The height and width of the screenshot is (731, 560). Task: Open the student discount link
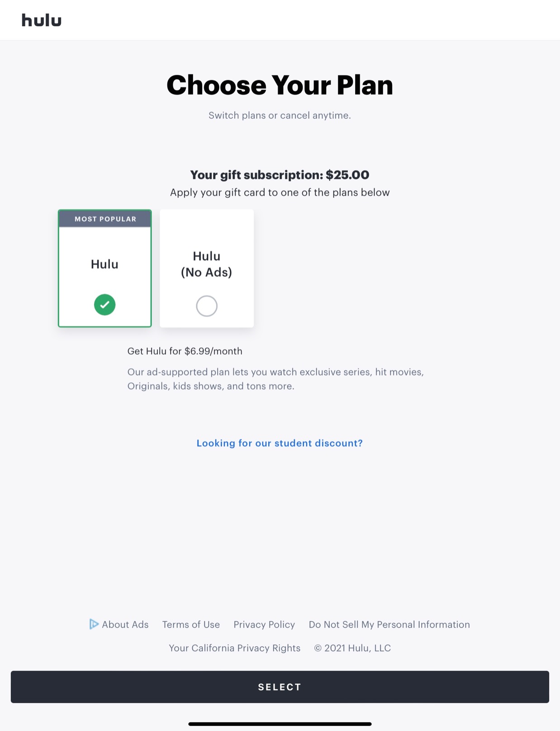[x=279, y=443]
